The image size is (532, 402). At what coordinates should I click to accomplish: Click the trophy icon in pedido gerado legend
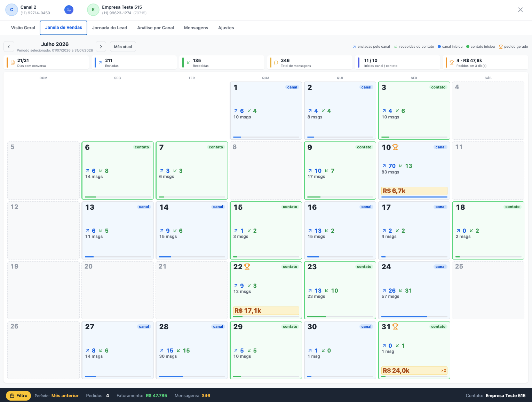coord(501,47)
